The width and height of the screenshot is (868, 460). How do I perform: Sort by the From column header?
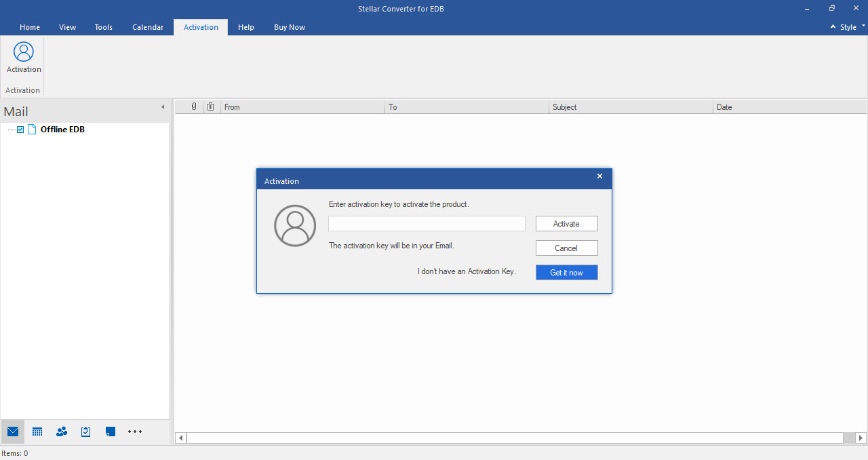tap(303, 107)
